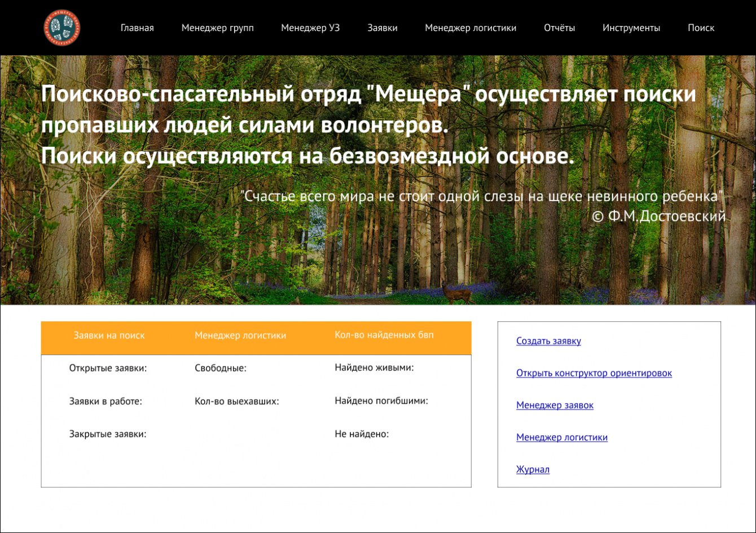This screenshot has width=756, height=533.
Task: Select the Заявки на поиск column header
Action: (109, 335)
